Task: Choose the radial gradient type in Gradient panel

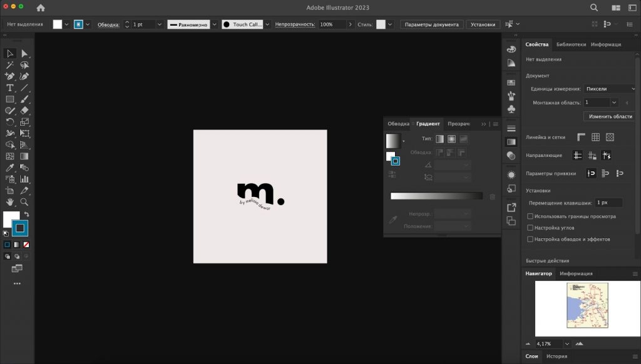Action: [x=452, y=139]
